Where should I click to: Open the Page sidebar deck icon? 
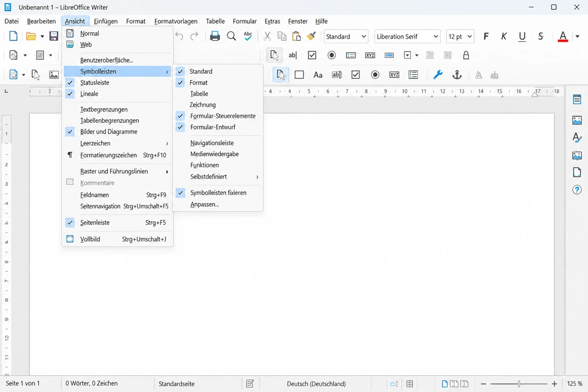pyautogui.click(x=577, y=172)
